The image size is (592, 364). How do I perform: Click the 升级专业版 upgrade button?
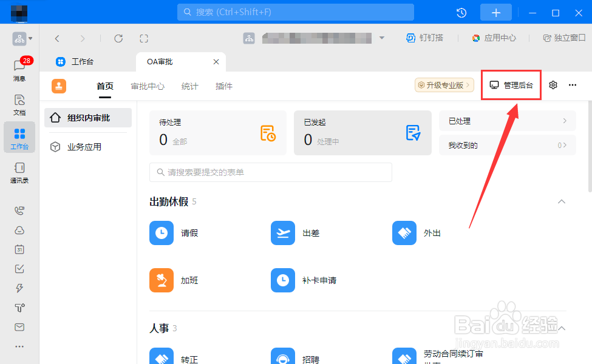(x=444, y=85)
